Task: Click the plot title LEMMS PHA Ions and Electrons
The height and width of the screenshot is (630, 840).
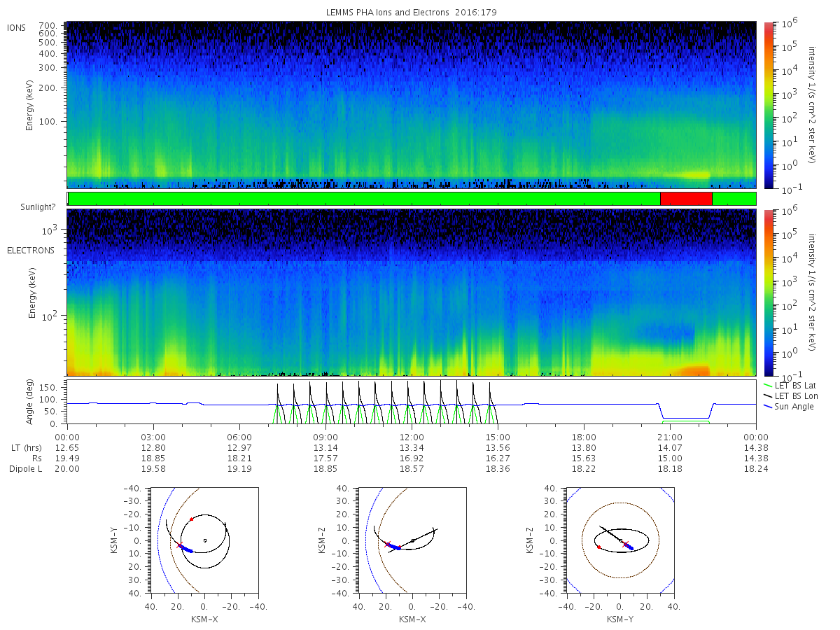Action: coord(387,13)
